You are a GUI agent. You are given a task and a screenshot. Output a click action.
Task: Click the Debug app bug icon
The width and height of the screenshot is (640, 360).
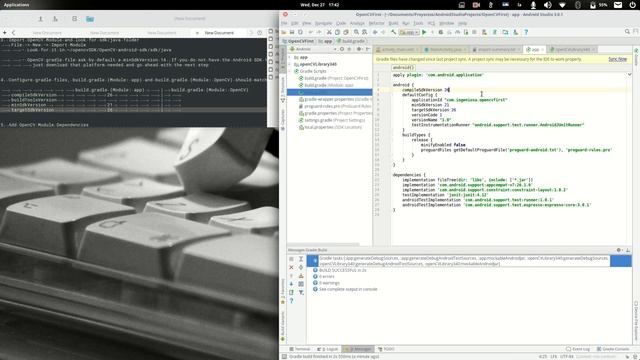pos(441,32)
